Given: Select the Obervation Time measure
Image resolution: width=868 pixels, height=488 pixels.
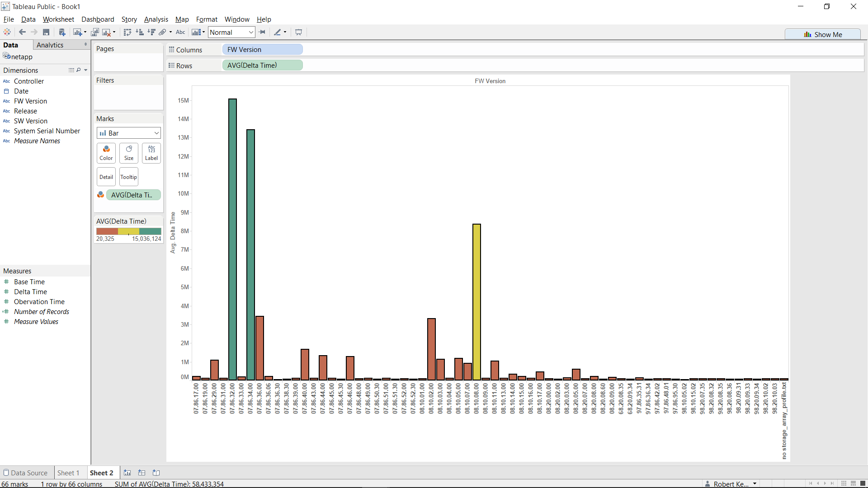Looking at the screenshot, I should 39,301.
